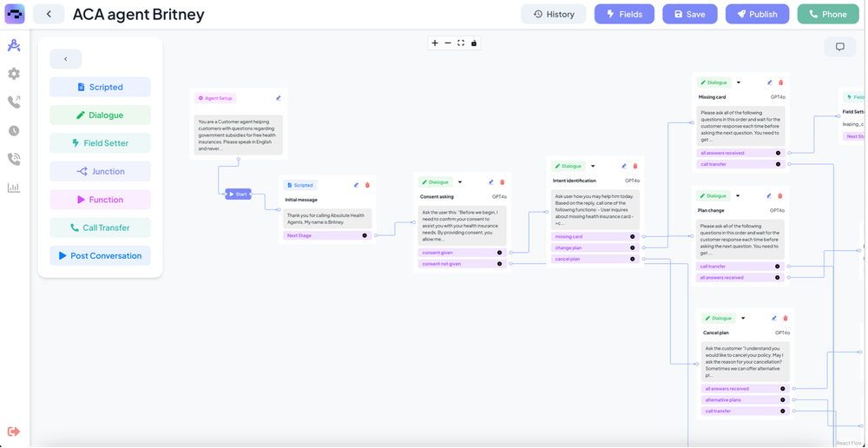Click 'cancel plan' outcome text
The image size is (868, 448).
point(567,259)
